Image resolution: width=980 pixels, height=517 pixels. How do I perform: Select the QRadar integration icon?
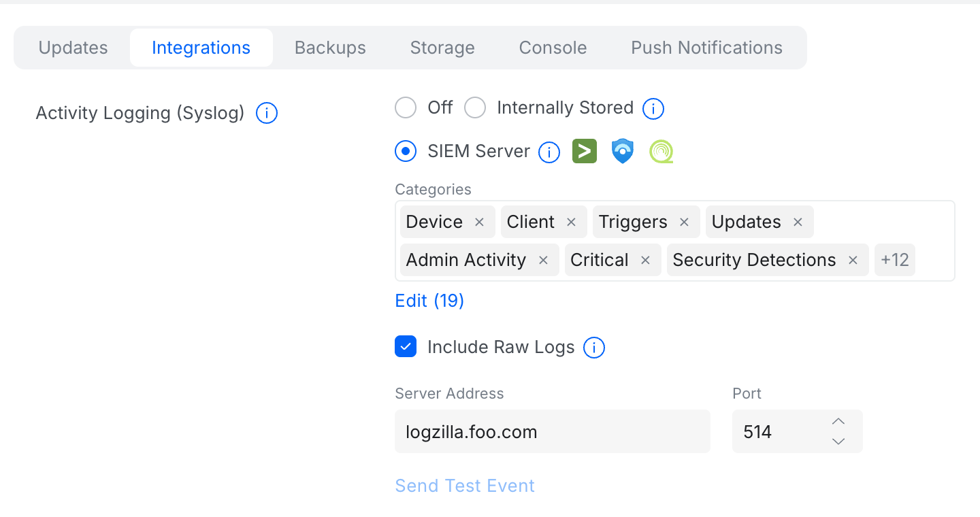coord(661,151)
